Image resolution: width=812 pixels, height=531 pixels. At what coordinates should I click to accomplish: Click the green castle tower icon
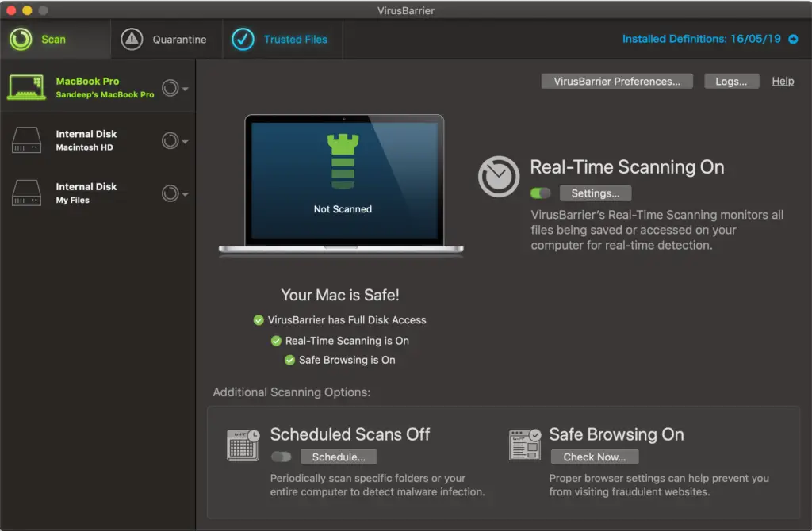[x=343, y=162]
